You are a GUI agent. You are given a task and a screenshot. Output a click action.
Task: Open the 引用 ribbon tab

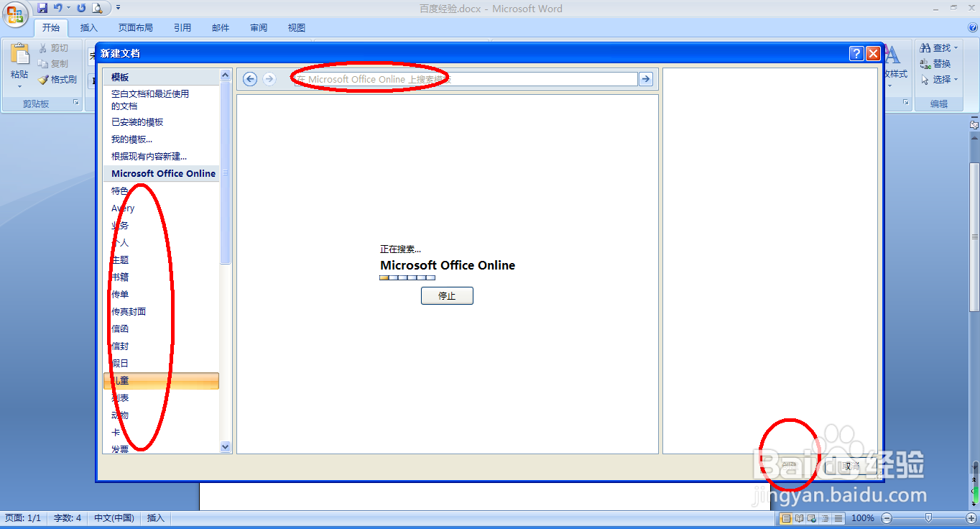(x=182, y=28)
